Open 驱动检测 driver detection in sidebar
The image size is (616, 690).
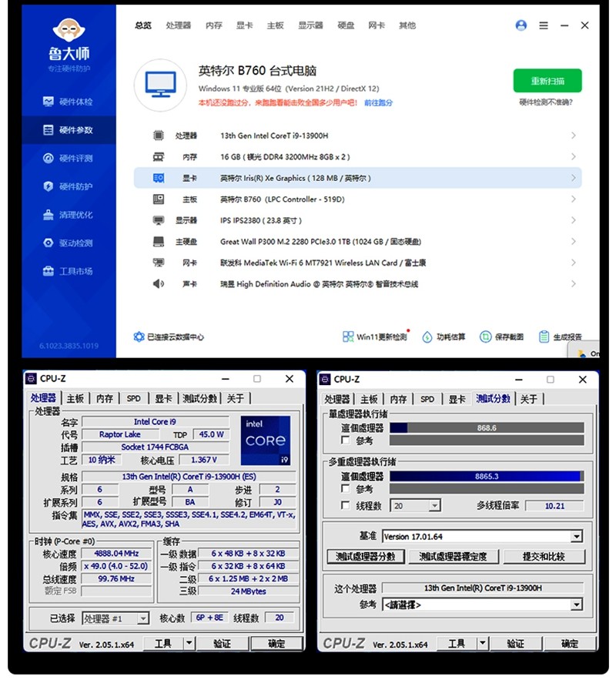[69, 243]
